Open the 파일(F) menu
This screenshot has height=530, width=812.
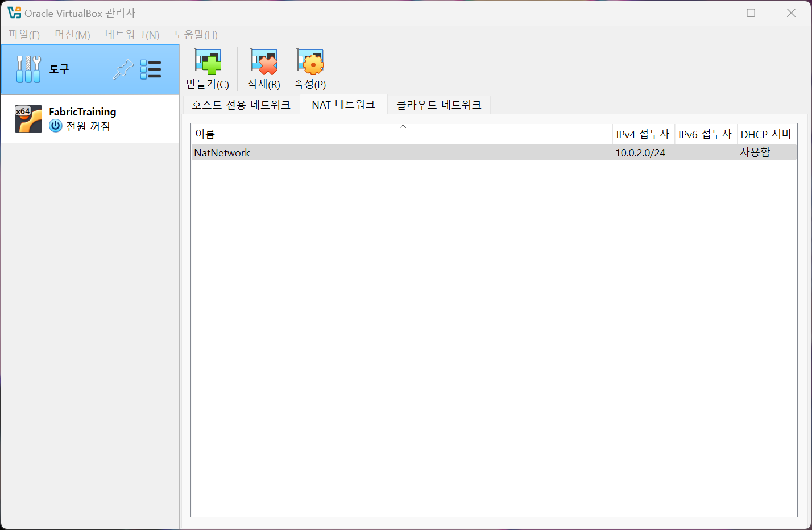(x=24, y=35)
